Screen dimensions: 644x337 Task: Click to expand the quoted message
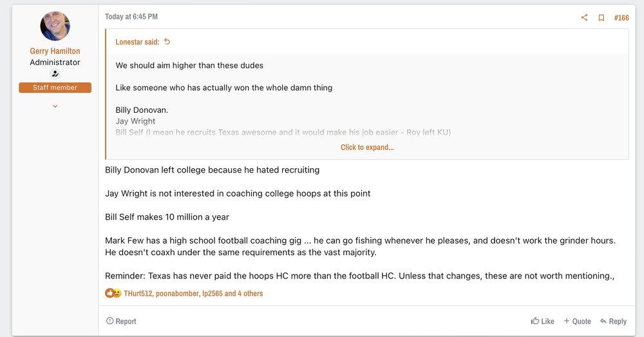(367, 147)
